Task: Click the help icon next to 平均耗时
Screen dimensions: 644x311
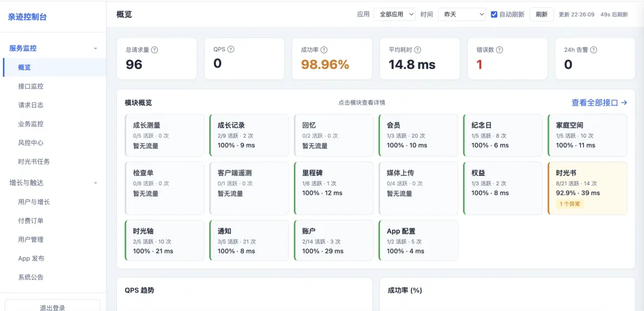Action: point(417,49)
